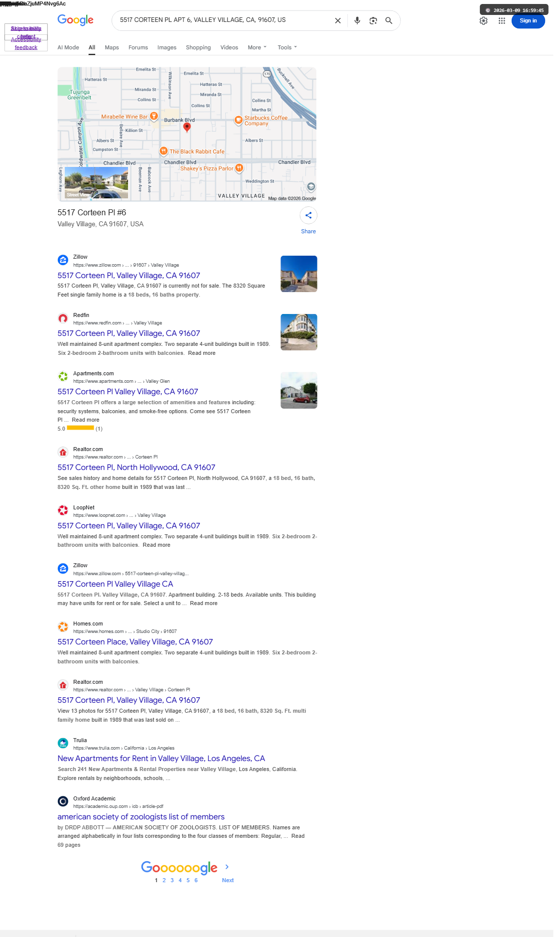Switch to Images tab
The height and width of the screenshot is (937, 560).
click(x=167, y=47)
